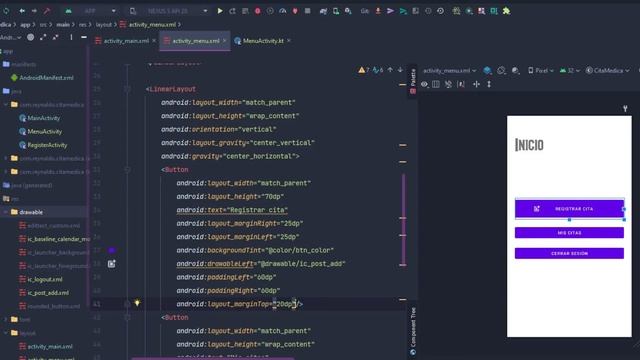This screenshot has height=360, width=640.
Task: Expand all nodes in the Project panel
Action: click(x=43, y=37)
